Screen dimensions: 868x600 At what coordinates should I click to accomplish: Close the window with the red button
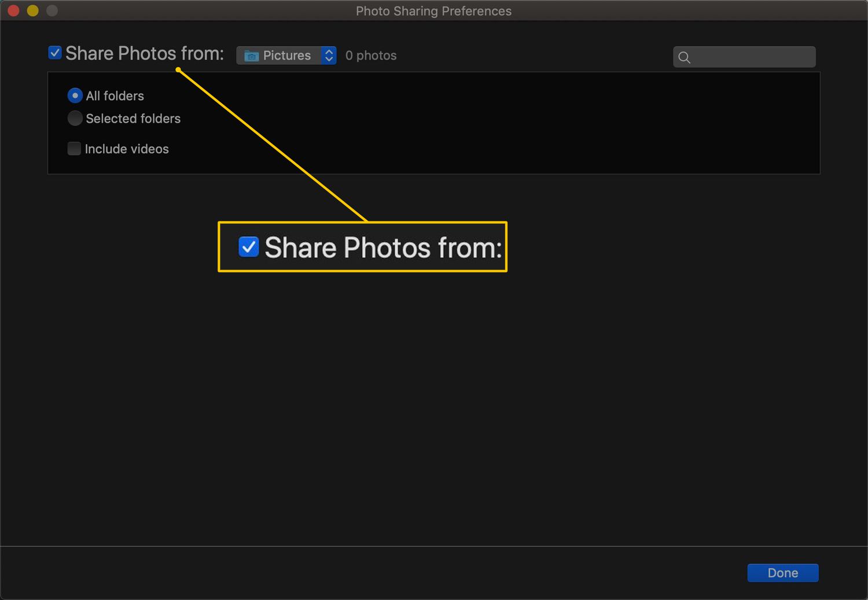13,10
